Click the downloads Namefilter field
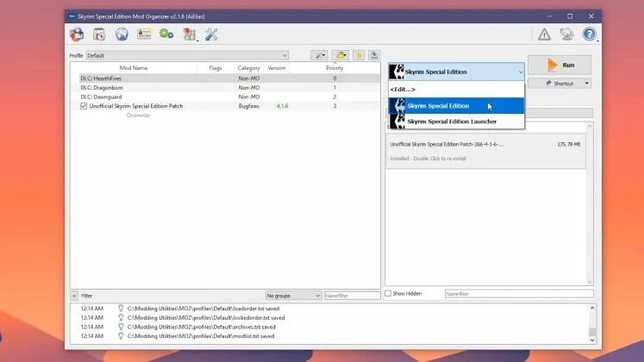This screenshot has width=644, height=362. [519, 294]
